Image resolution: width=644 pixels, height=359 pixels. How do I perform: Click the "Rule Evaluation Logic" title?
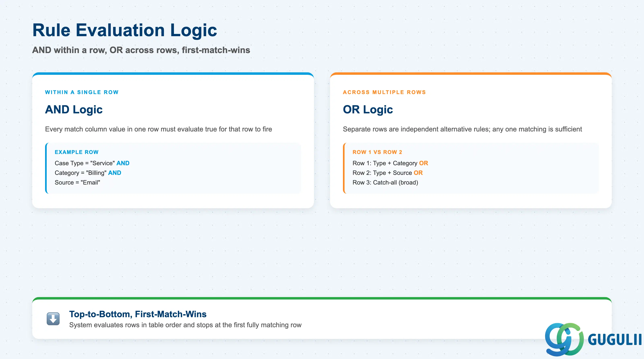tap(125, 30)
